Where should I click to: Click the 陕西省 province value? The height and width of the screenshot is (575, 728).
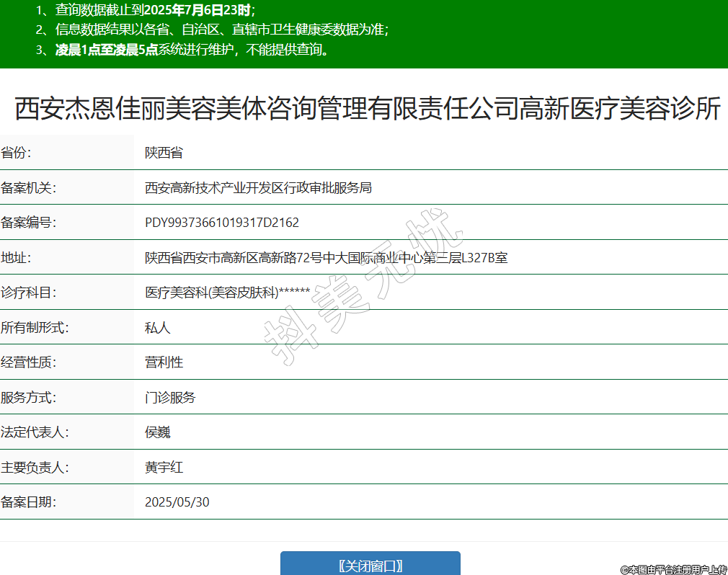coord(164,153)
